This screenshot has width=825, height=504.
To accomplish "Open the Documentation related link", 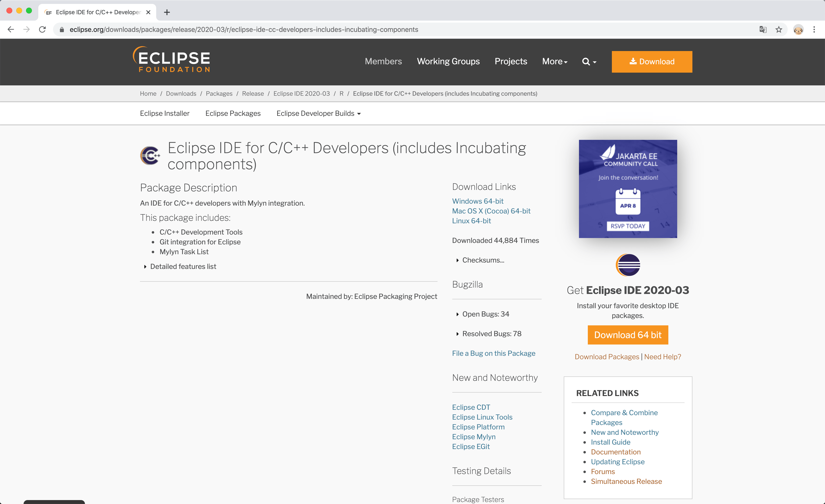I will [x=615, y=452].
